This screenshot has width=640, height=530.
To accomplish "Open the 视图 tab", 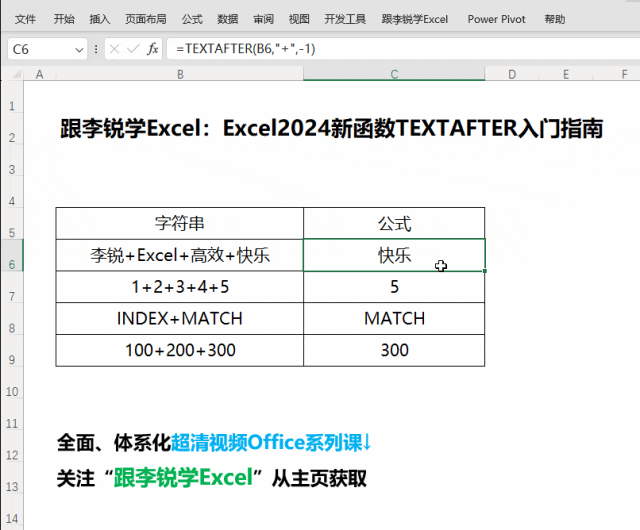I will pos(299,19).
